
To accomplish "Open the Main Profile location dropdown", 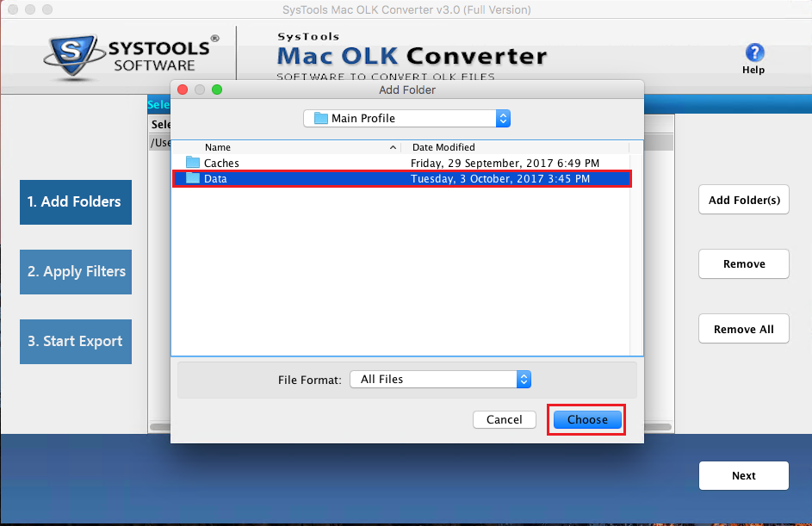I will point(407,119).
